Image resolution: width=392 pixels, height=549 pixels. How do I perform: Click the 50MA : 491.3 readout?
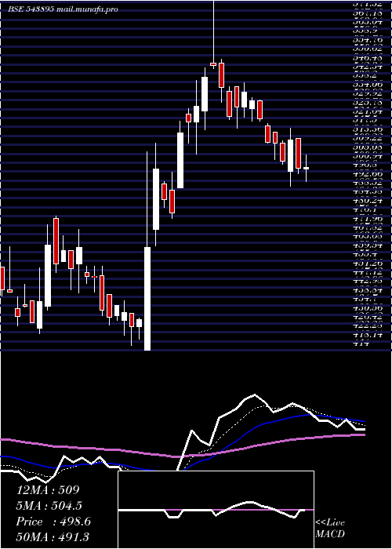tap(53, 537)
